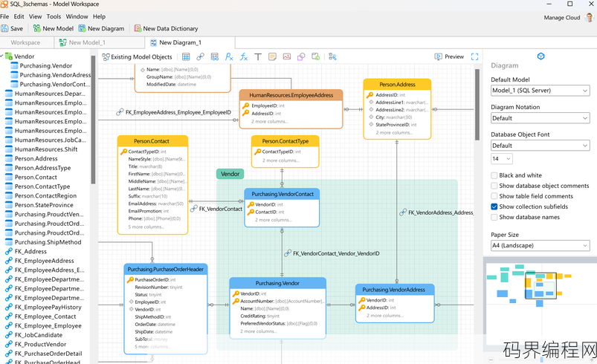Enable Show table field comments
The image size is (597, 364).
point(494,196)
